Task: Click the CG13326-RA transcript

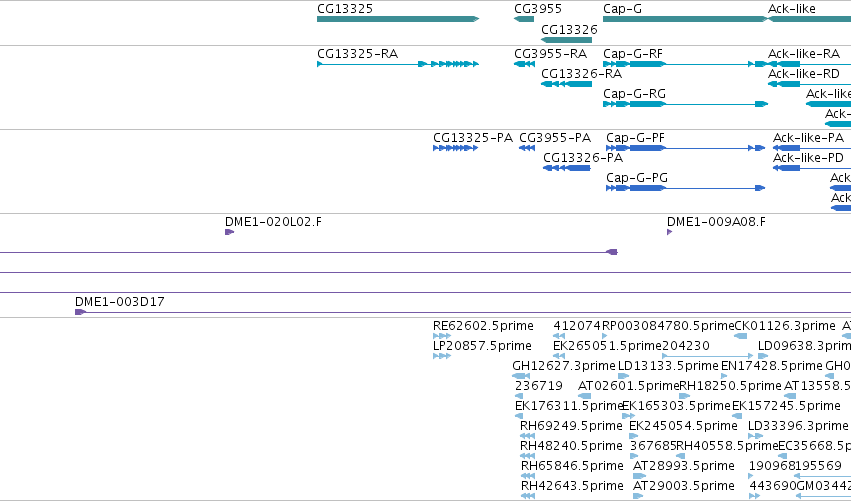Action: [x=566, y=84]
